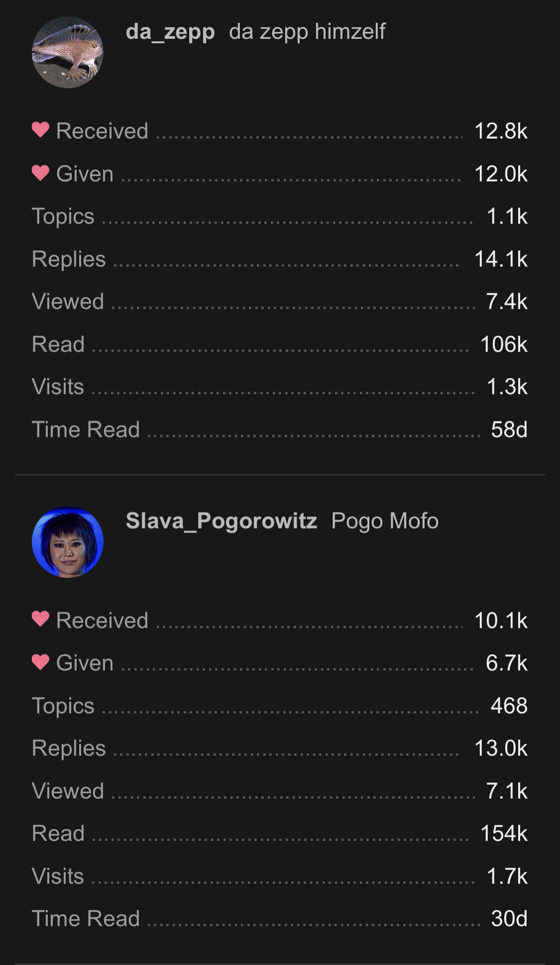This screenshot has width=560, height=965.
Task: Open Slava_Pogorowitz's blue avatar
Action: tap(68, 542)
